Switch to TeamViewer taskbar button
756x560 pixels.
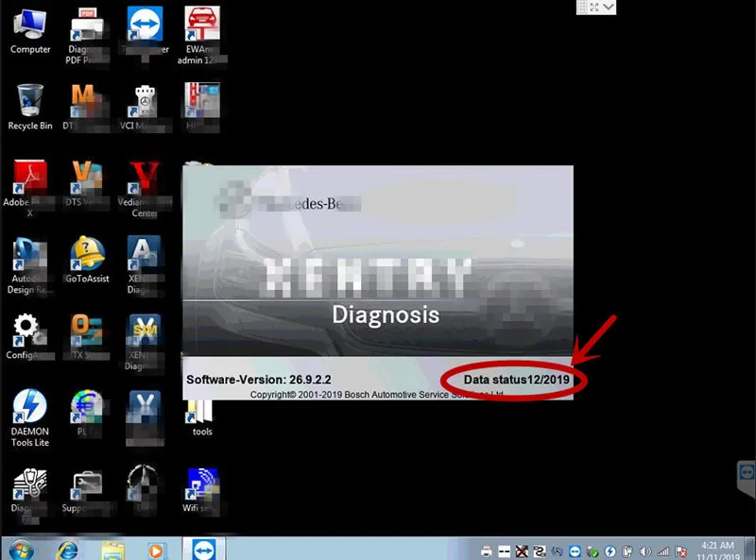[203, 549]
